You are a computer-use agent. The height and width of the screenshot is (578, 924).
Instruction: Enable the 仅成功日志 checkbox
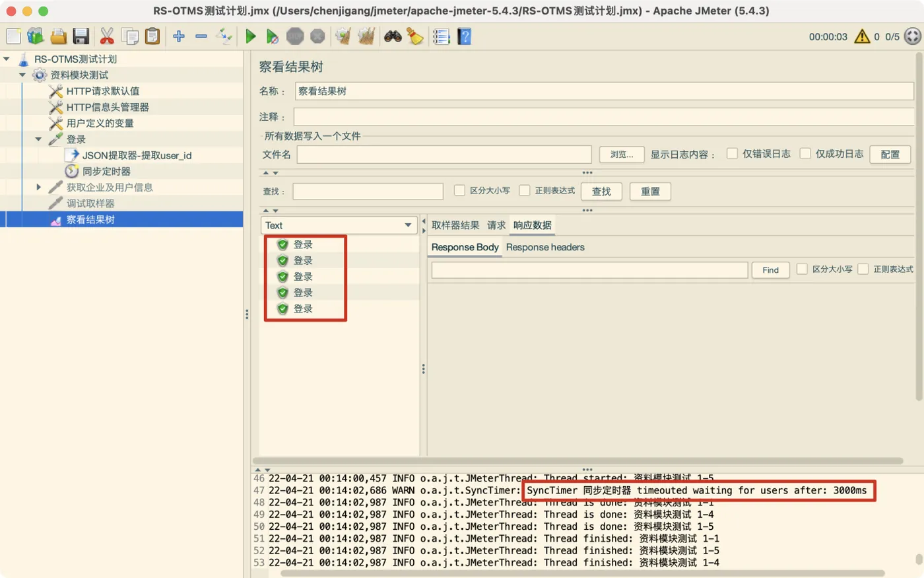coord(805,153)
